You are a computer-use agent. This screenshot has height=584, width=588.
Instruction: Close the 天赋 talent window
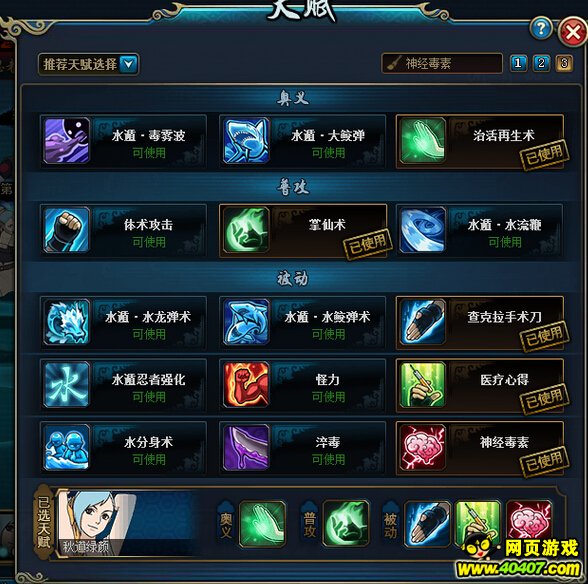(572, 32)
